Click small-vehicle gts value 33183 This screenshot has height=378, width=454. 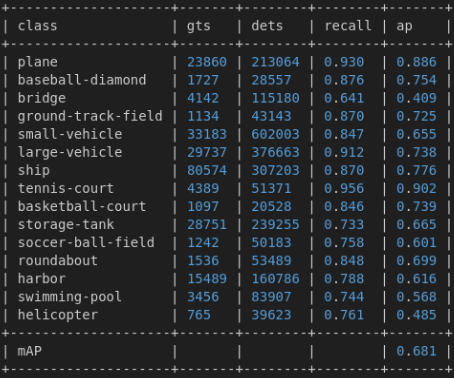pos(207,134)
